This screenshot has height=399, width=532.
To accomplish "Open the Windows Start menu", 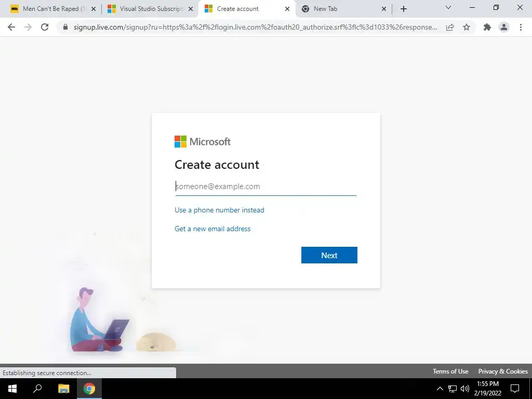I will [x=12, y=389].
